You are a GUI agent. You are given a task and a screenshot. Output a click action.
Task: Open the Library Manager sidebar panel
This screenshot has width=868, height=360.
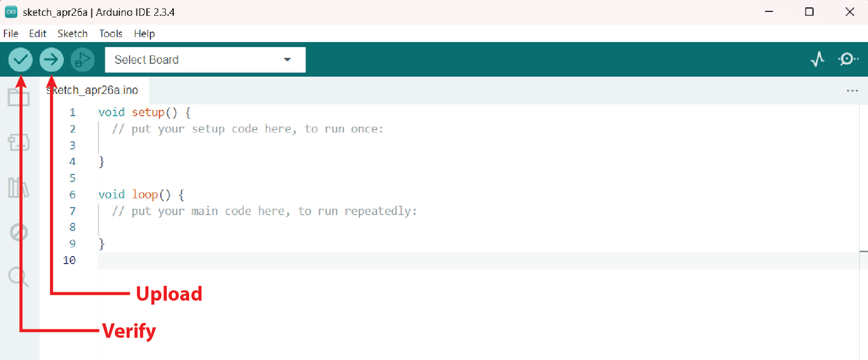tap(19, 187)
